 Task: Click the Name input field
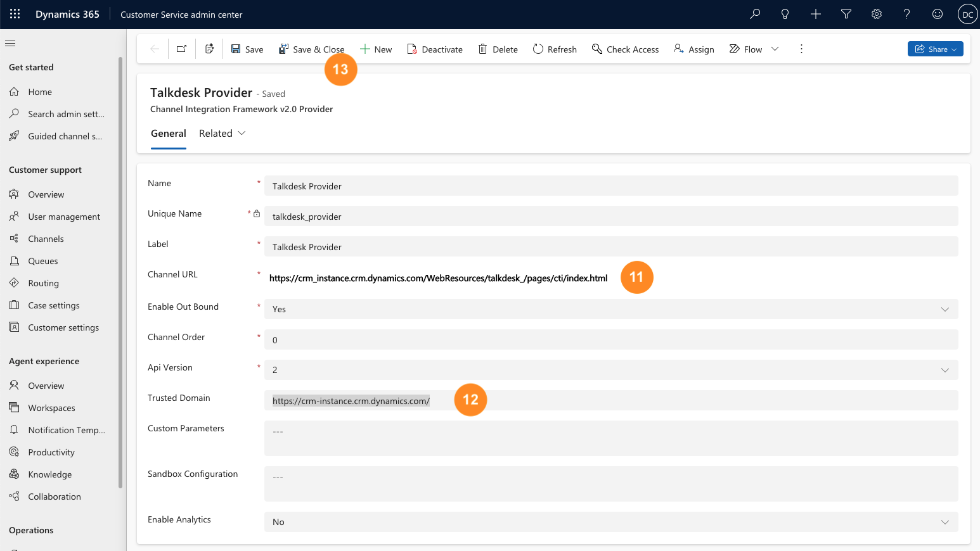pyautogui.click(x=611, y=186)
